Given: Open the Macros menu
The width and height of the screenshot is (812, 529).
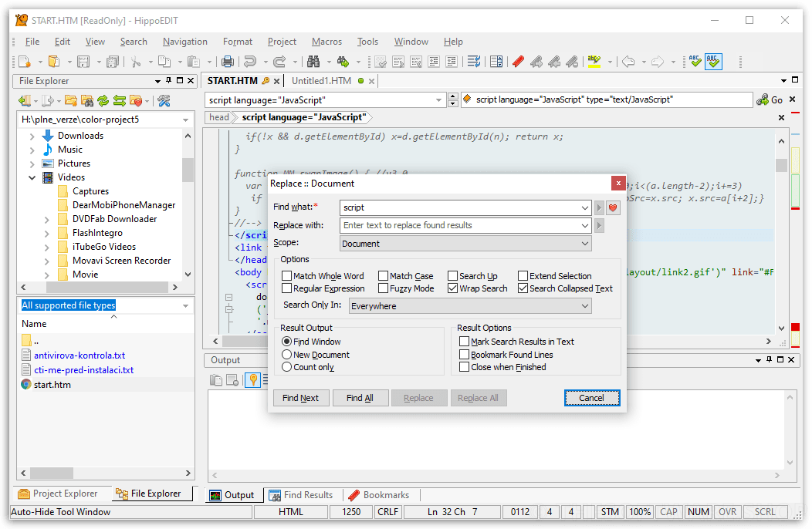Looking at the screenshot, I should tap(326, 42).
